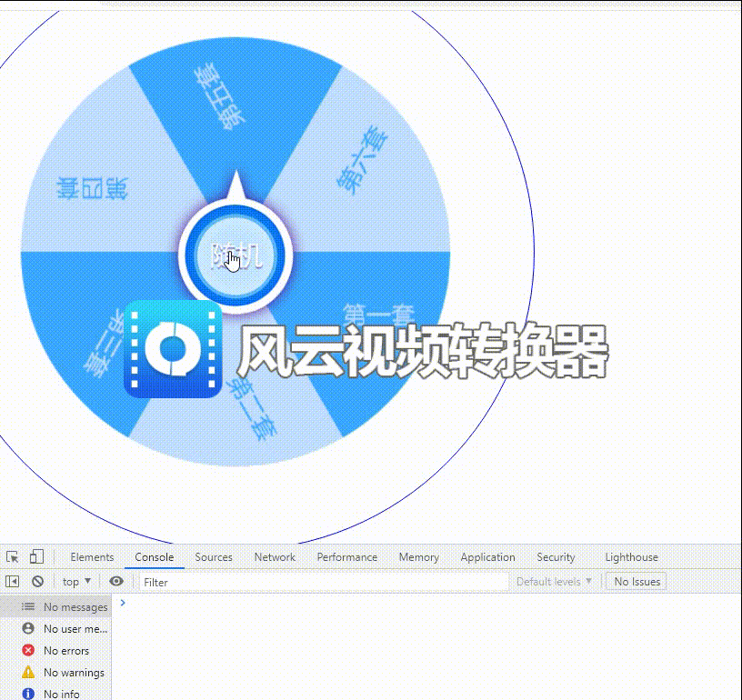742x700 pixels.
Task: Open the Security tab
Action: 556,557
